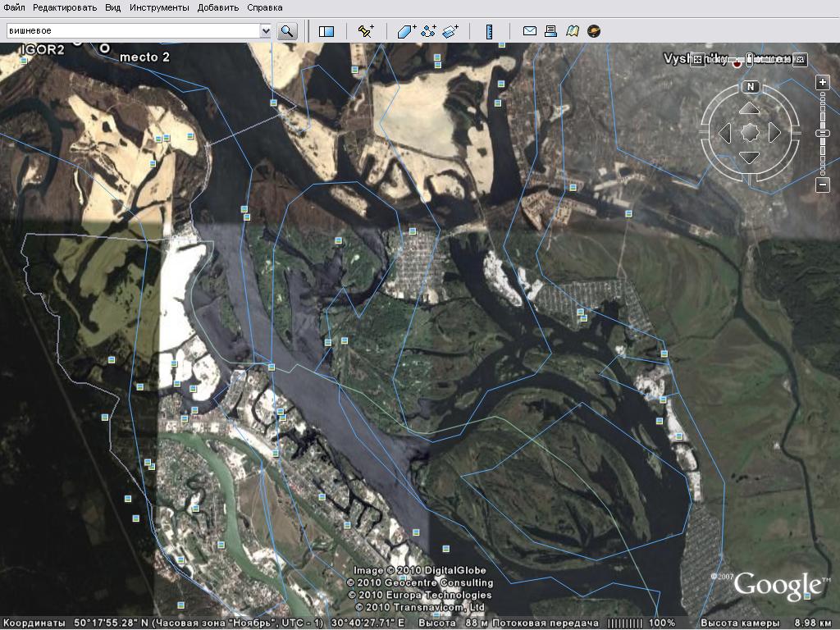Image resolution: width=840 pixels, height=630 pixels.
Task: Toggle the sidebar panel visibility
Action: pos(326,31)
